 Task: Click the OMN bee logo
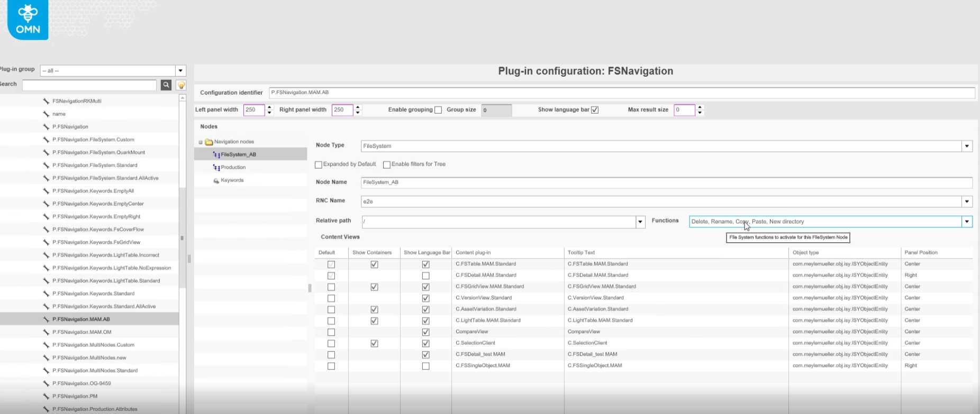28,20
